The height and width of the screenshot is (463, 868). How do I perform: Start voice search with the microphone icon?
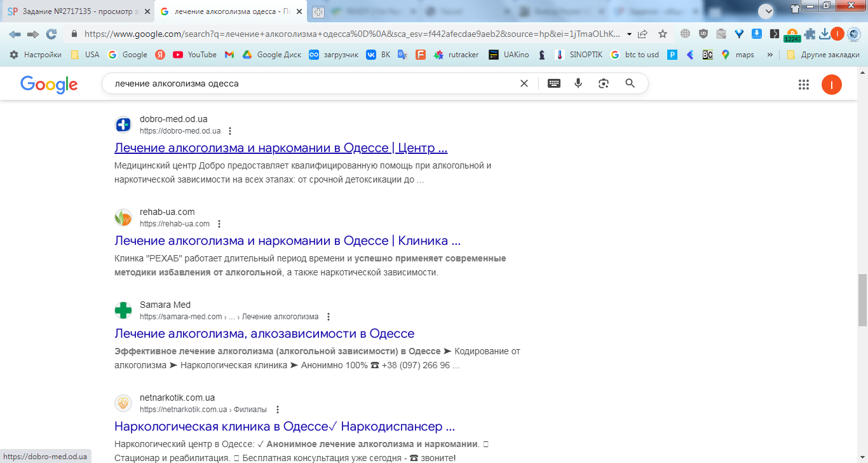click(578, 83)
